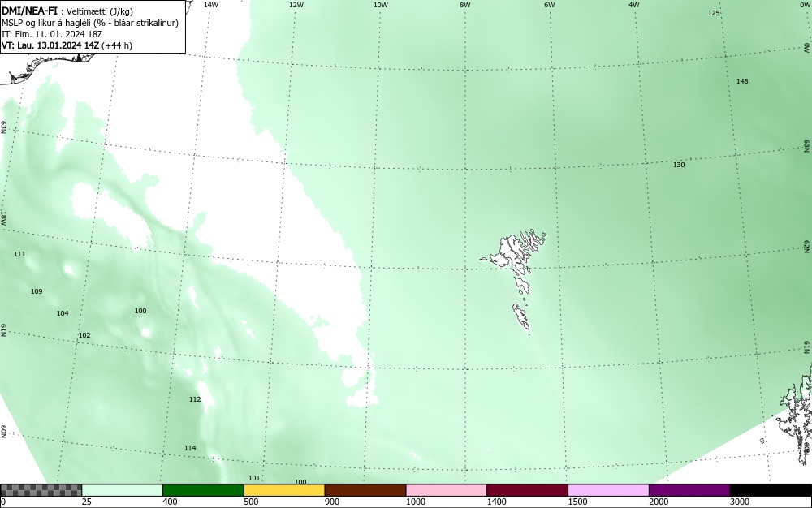This screenshot has height=508, width=812.
Task: Click the legend value label 400
Action: 170,502
